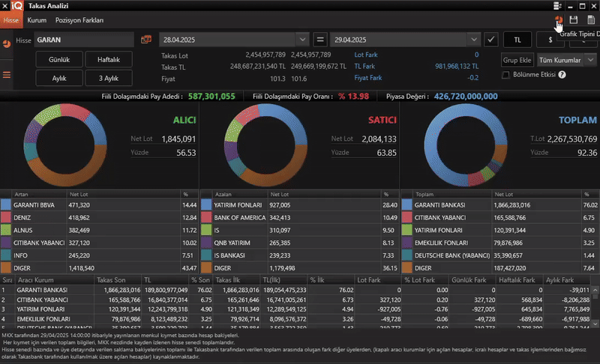This screenshot has height=364, width=600.
Task: Select the Aylık period button
Action: click(x=59, y=78)
